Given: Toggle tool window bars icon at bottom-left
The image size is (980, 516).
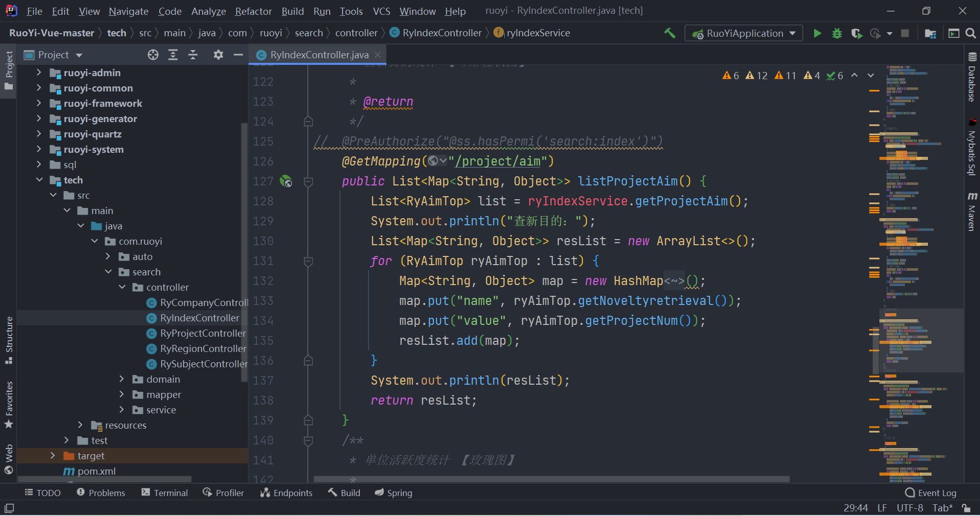Looking at the screenshot, I should [9, 508].
